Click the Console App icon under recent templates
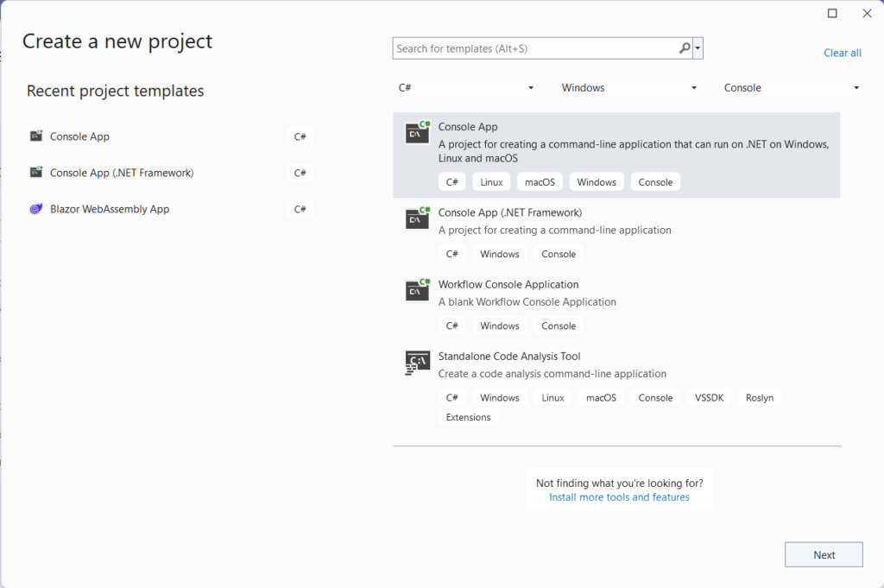 coord(36,136)
